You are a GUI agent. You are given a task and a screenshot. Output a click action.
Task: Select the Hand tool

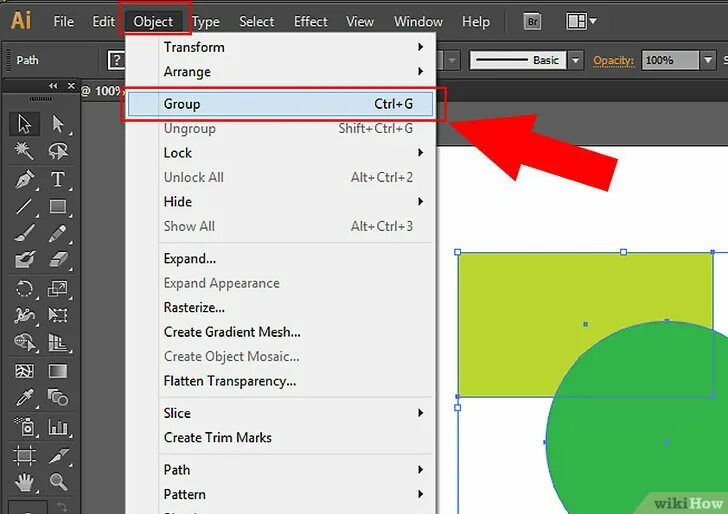pyautogui.click(x=24, y=482)
